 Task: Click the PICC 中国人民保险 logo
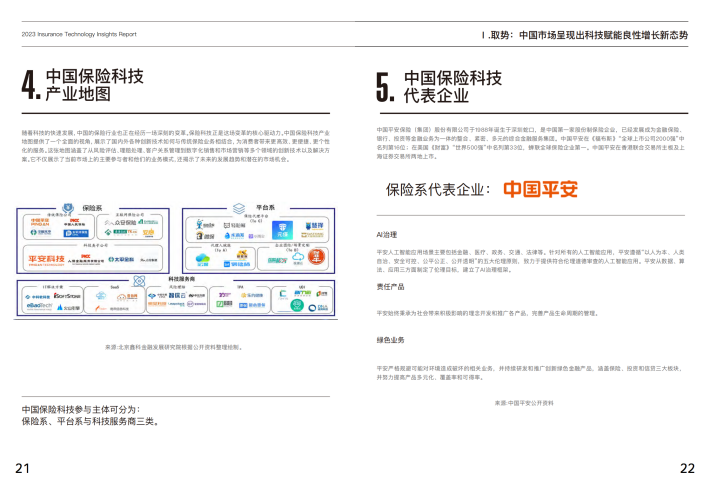coord(75,222)
